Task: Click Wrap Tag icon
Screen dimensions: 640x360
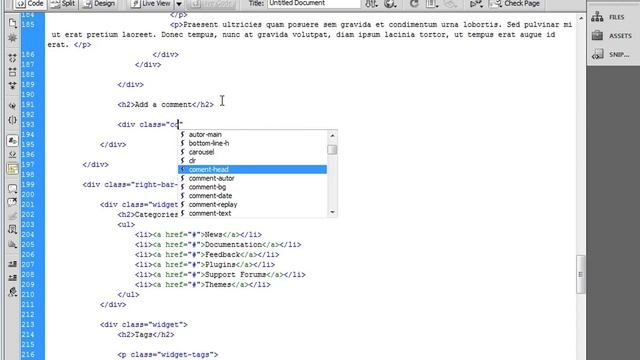Action: click(13, 216)
